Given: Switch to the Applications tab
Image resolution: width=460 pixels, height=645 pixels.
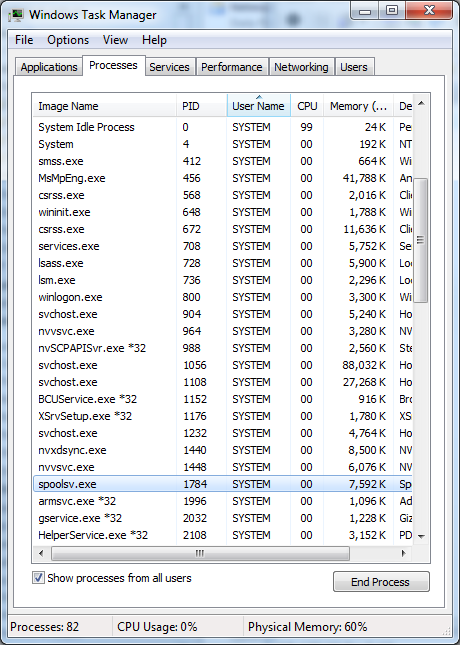Looking at the screenshot, I should [x=49, y=67].
